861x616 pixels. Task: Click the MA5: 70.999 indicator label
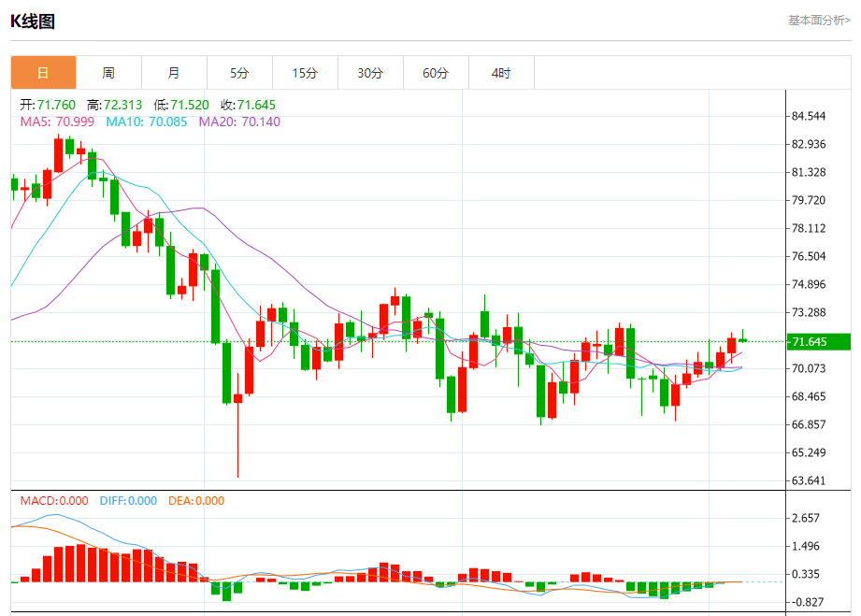pyautogui.click(x=57, y=122)
